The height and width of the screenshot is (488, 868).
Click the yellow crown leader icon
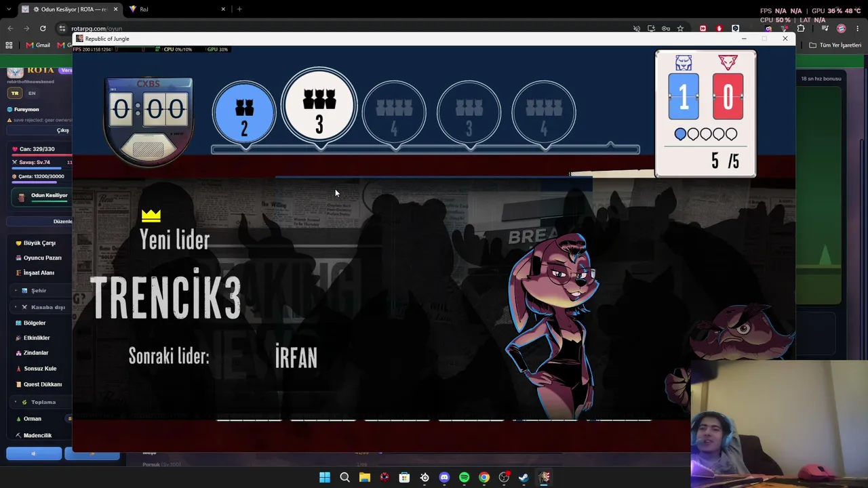click(x=151, y=216)
